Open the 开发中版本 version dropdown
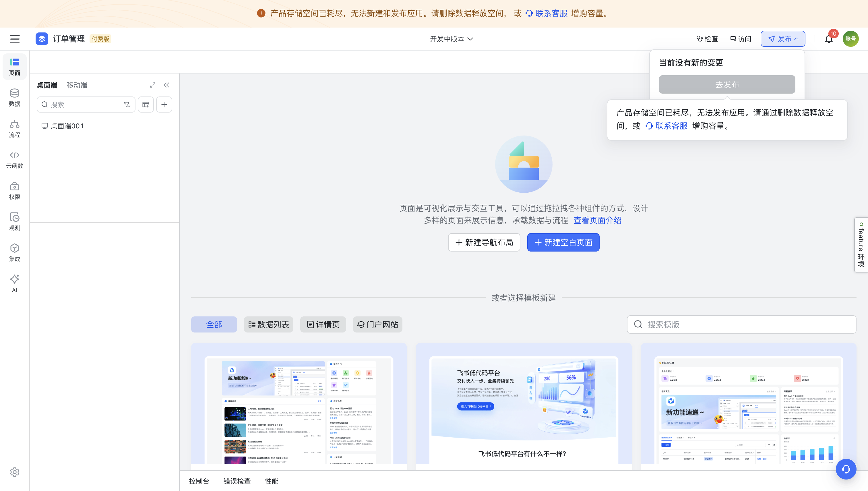 (451, 39)
